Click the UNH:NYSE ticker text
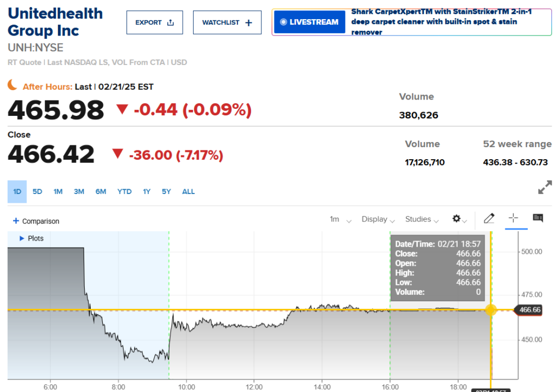Viewport: 560px width, 392px height. [x=36, y=48]
